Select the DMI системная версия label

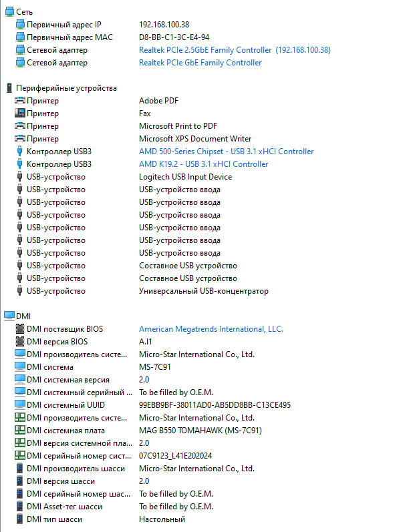tap(68, 380)
